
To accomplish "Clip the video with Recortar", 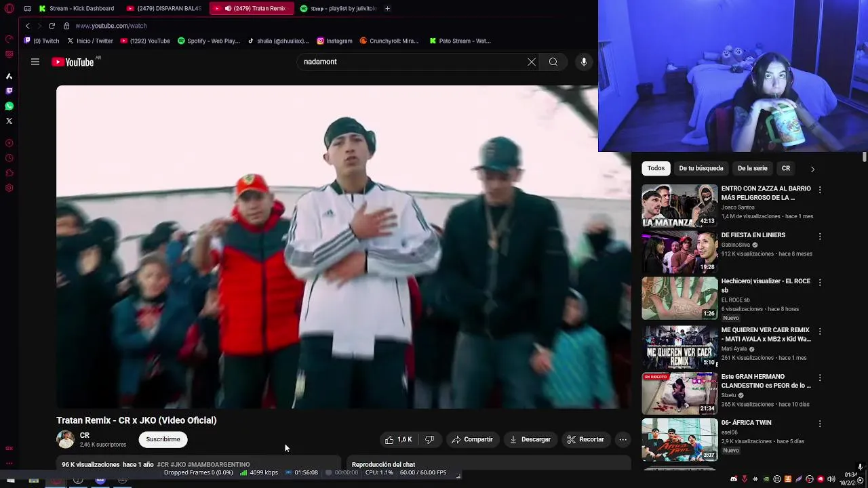I will pyautogui.click(x=585, y=439).
